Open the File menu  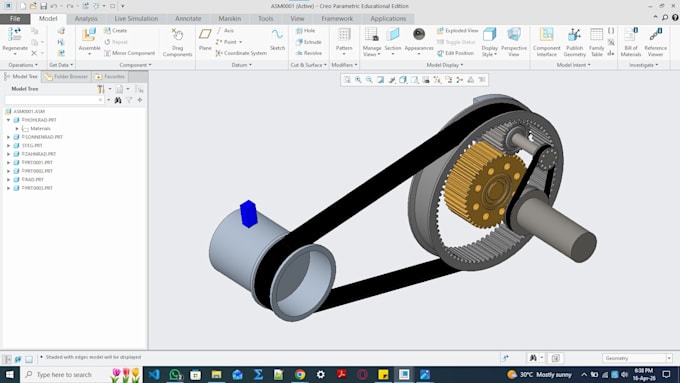(x=15, y=19)
